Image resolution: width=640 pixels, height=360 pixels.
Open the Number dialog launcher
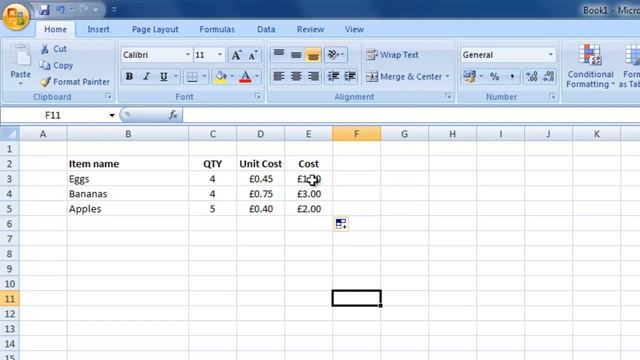click(552, 96)
